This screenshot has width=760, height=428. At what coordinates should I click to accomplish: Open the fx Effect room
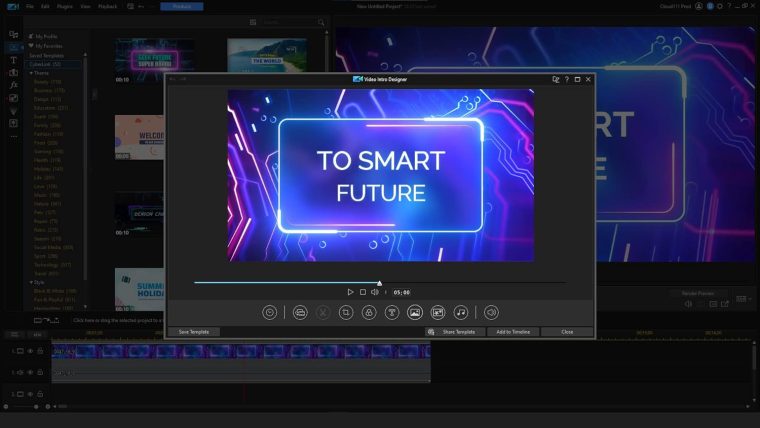[14, 85]
